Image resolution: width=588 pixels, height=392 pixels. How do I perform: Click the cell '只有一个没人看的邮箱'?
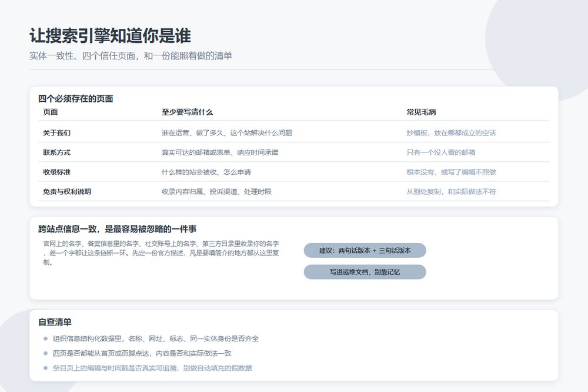441,152
